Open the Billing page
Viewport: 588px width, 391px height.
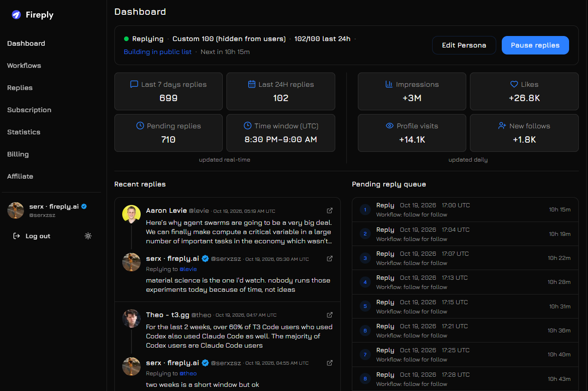(18, 154)
